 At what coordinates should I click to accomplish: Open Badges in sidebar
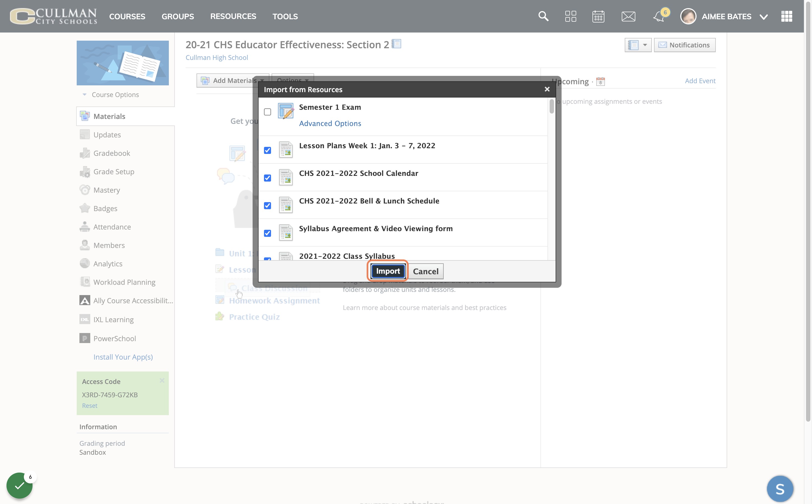105,208
